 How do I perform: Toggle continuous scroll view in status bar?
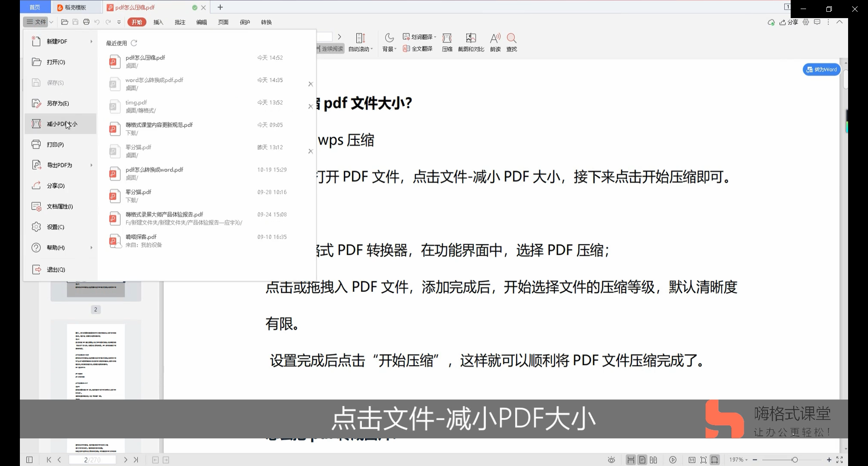tap(631, 460)
